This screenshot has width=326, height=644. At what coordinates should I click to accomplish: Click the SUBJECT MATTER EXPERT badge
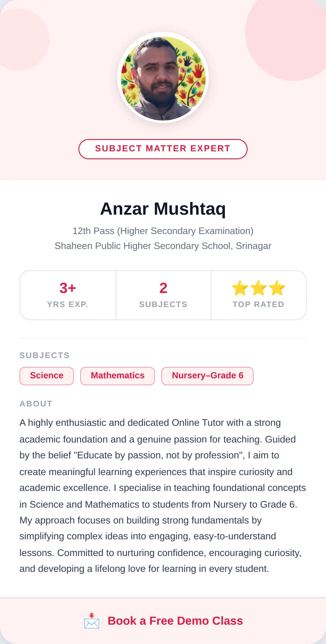pyautogui.click(x=163, y=149)
